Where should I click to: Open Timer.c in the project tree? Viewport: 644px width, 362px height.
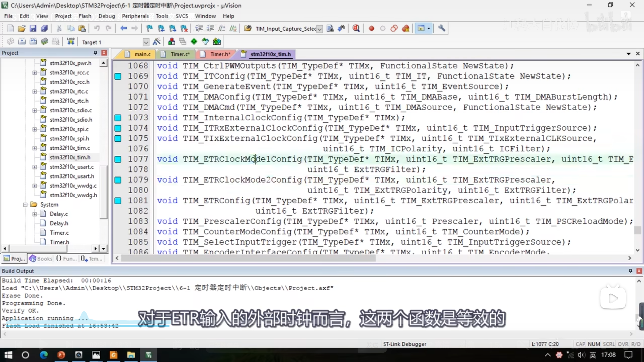(59, 233)
